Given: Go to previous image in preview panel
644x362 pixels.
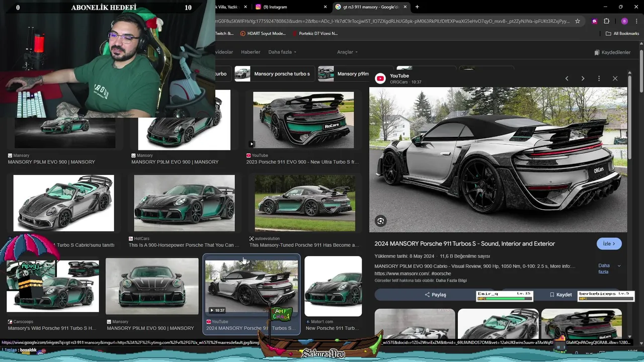Looking at the screenshot, I should point(567,78).
